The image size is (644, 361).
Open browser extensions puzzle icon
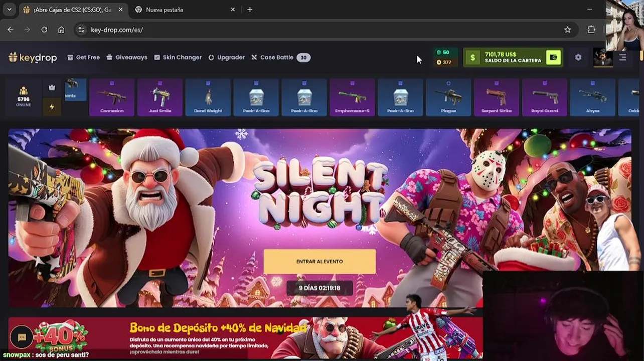click(591, 30)
